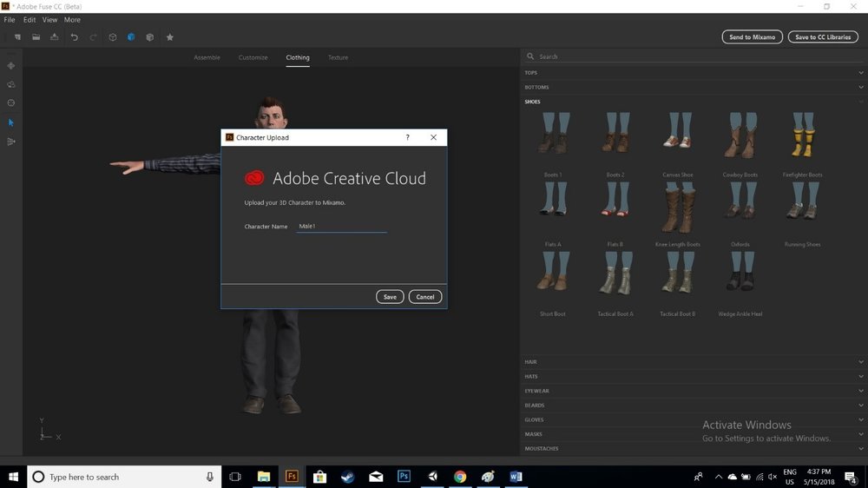Click the clothing Search field
The height and width of the screenshot is (488, 868).
tap(694, 56)
